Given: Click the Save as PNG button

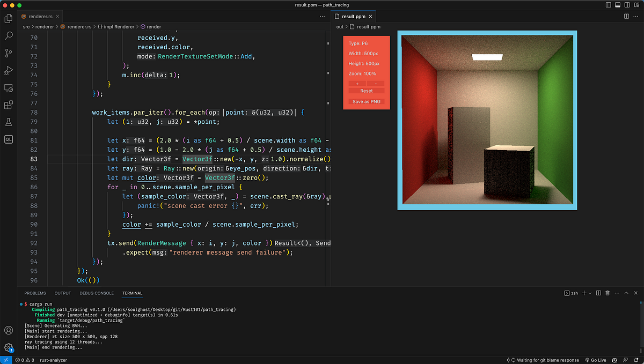Looking at the screenshot, I should tap(366, 101).
